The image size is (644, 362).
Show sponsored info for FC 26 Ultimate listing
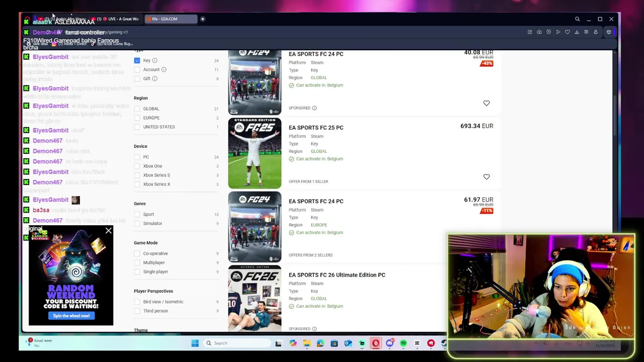tap(314, 329)
